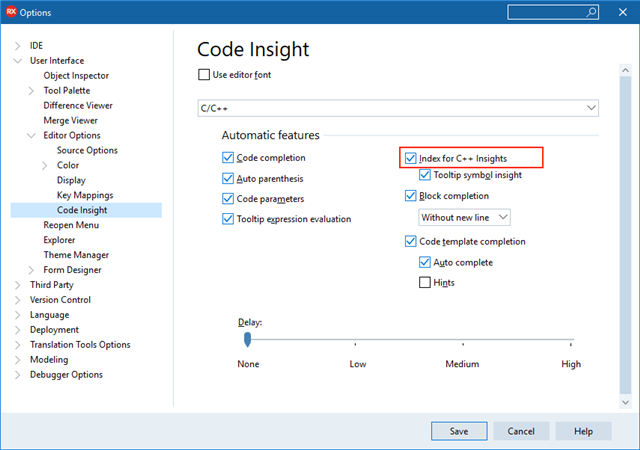Click the Cancel button
The width and height of the screenshot is (640, 450).
[521, 431]
